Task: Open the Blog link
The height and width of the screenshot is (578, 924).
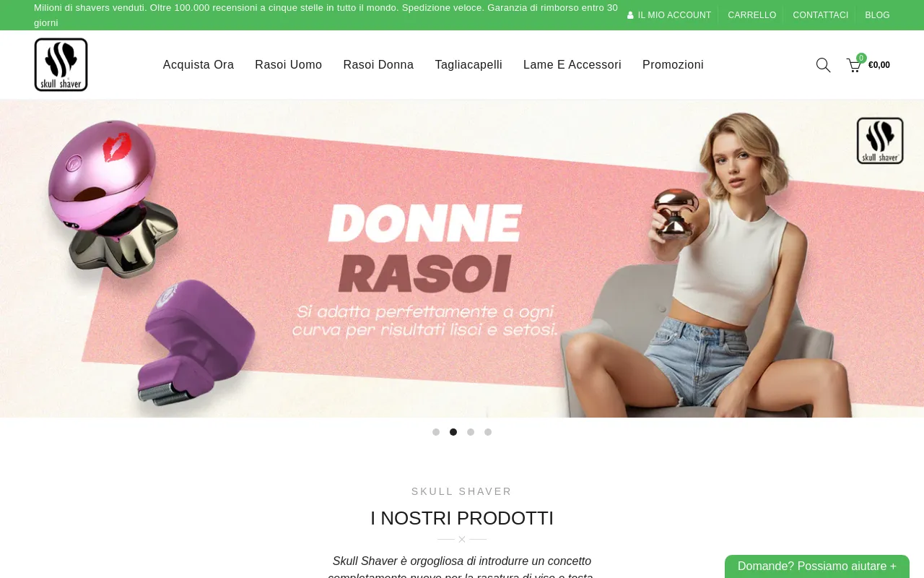Action: (x=877, y=15)
